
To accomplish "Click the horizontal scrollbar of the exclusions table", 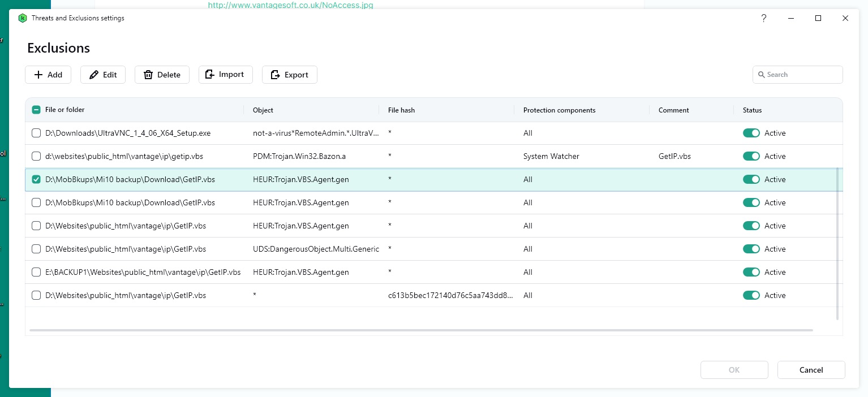I will click(x=421, y=330).
